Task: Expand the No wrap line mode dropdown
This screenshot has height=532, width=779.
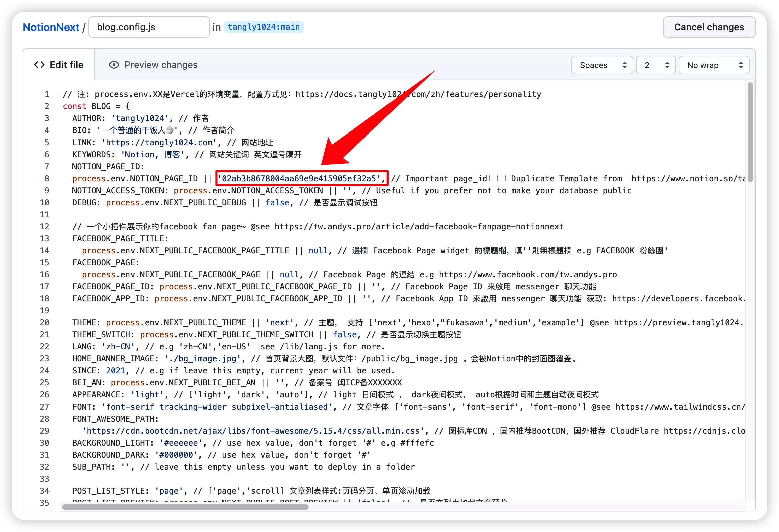Action: (x=714, y=65)
